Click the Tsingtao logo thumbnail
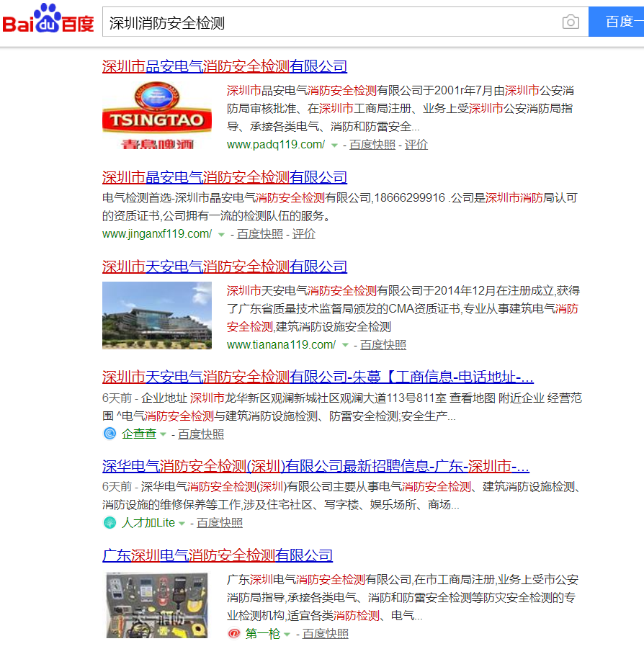Viewport: 644px width, 649px height. 157,116
